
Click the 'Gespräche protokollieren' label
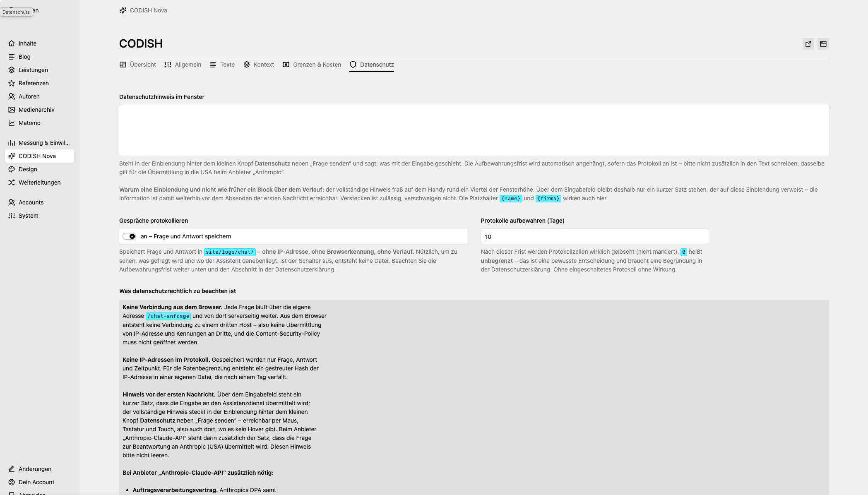click(154, 221)
